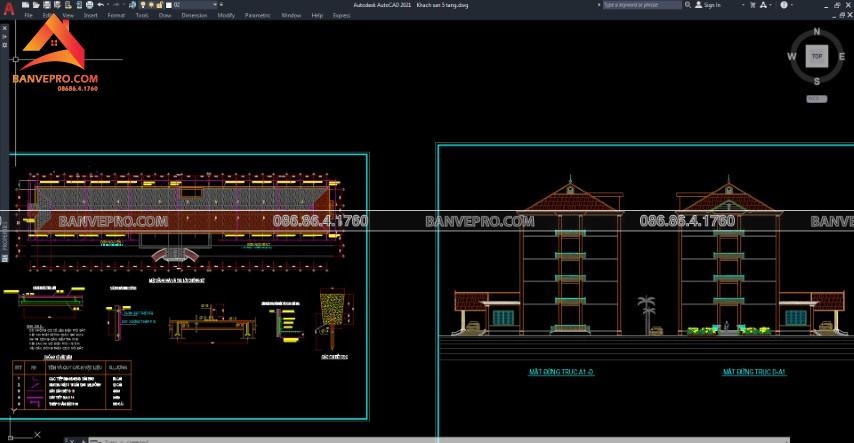Image resolution: width=854 pixels, height=443 pixels.
Task: Click the white layer color swatch
Action: tap(169, 5)
